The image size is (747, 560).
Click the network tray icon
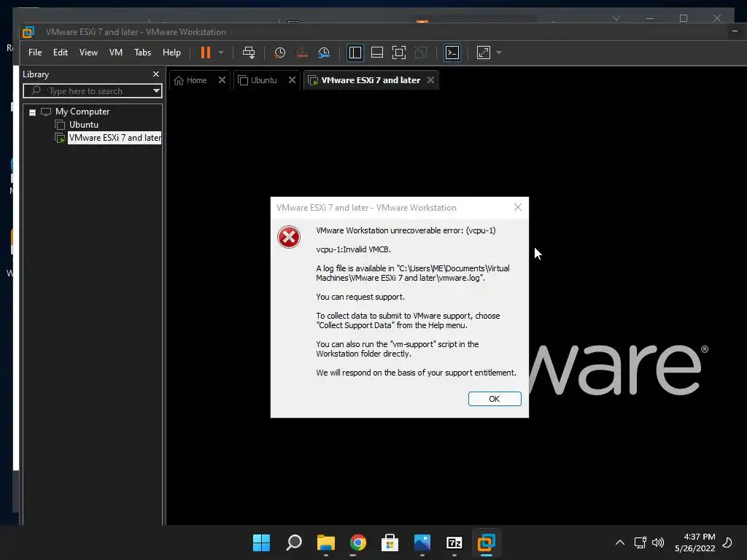point(640,542)
